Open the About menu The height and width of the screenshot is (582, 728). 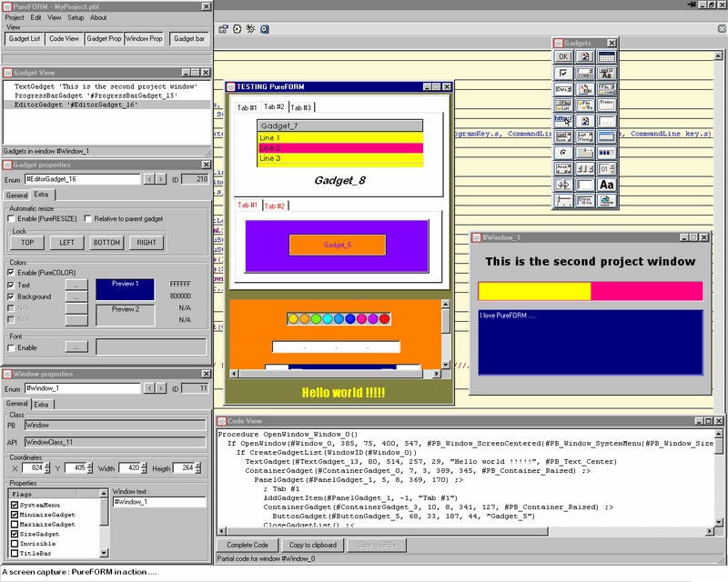(98, 17)
